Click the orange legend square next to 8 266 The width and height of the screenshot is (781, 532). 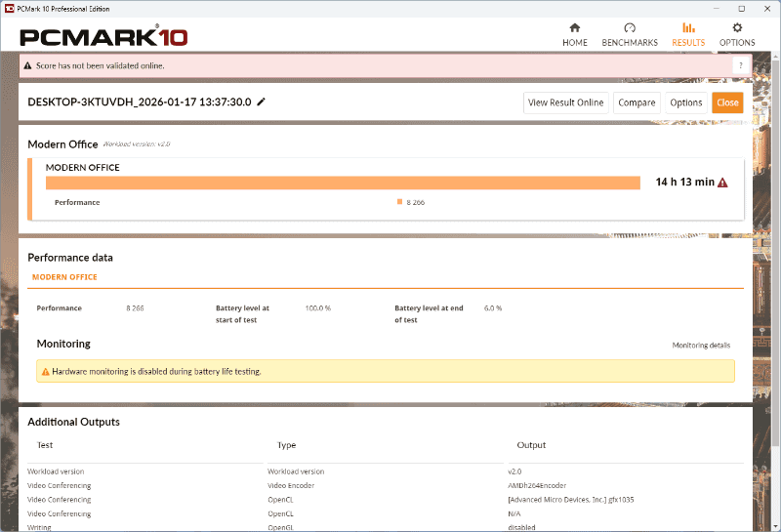tap(399, 202)
